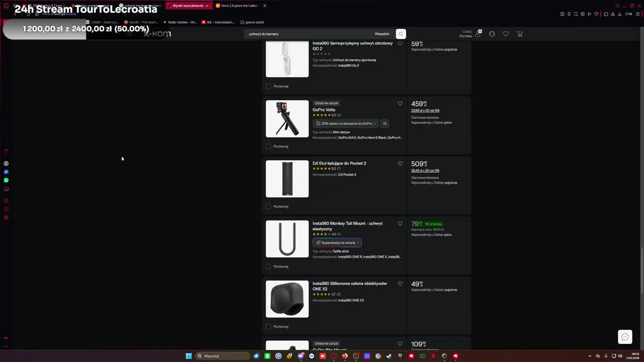Click the GoPro Volta product thumbnail
Viewport: 644px width, 362px height.
[287, 119]
